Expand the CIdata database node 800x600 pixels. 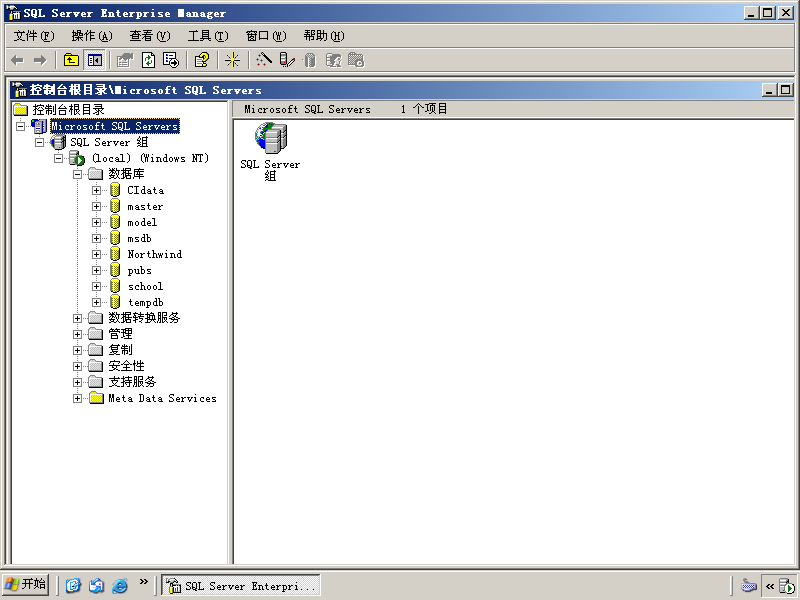(x=96, y=190)
